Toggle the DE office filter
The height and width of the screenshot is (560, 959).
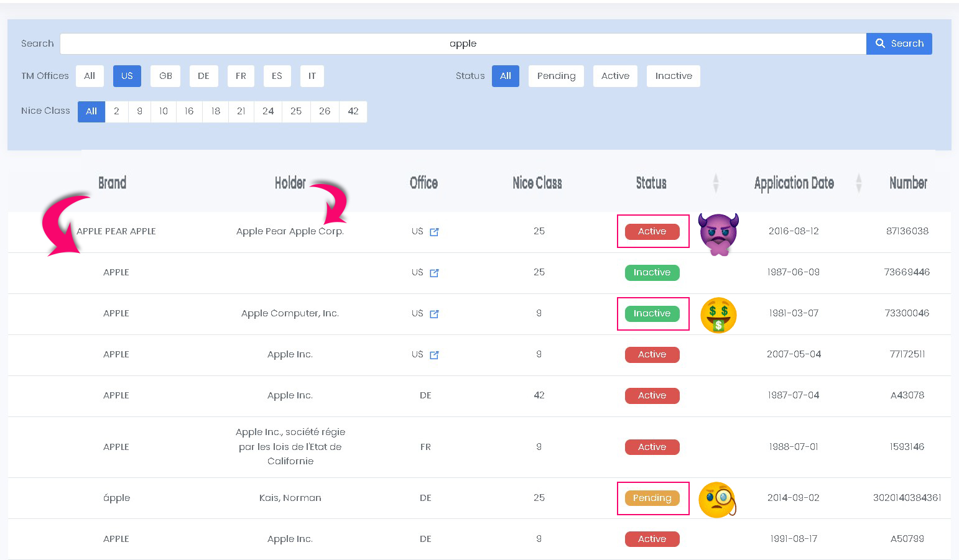pos(203,76)
